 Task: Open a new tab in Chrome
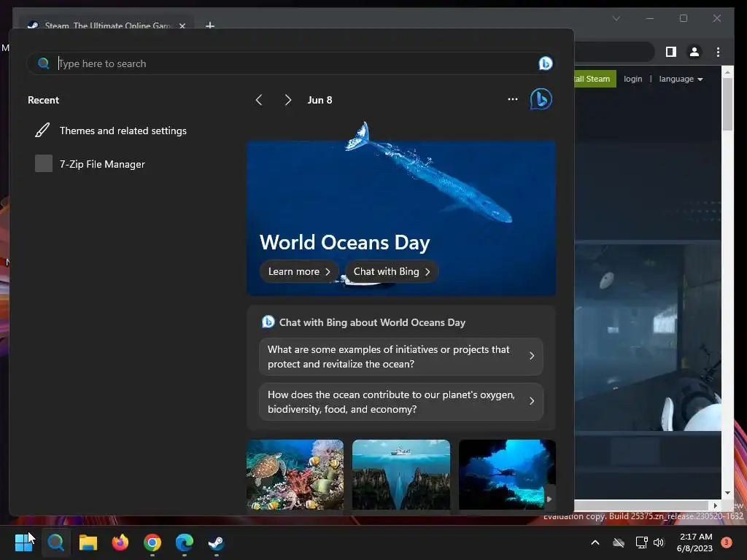click(209, 26)
